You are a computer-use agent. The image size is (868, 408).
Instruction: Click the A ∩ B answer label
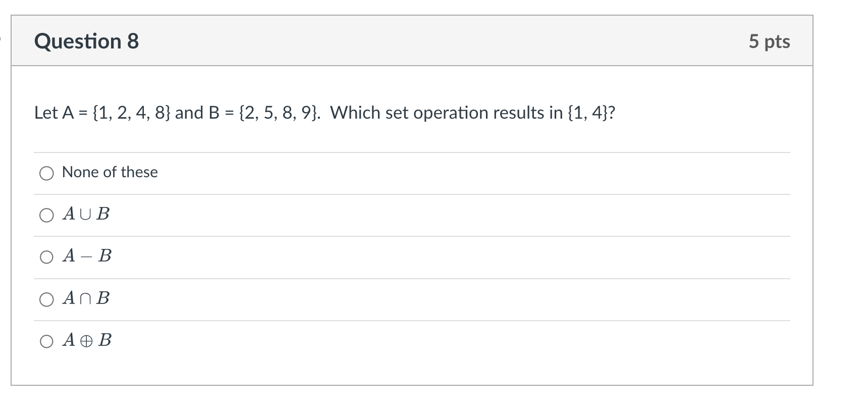coord(86,298)
